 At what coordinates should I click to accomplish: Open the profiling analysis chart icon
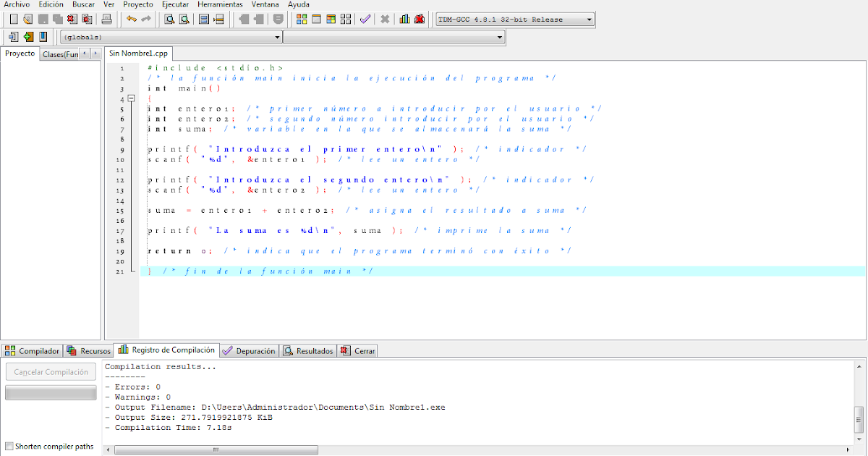tap(404, 19)
